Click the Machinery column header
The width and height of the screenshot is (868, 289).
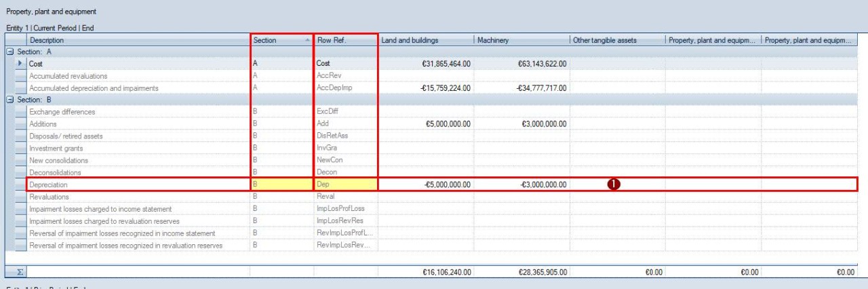click(521, 40)
